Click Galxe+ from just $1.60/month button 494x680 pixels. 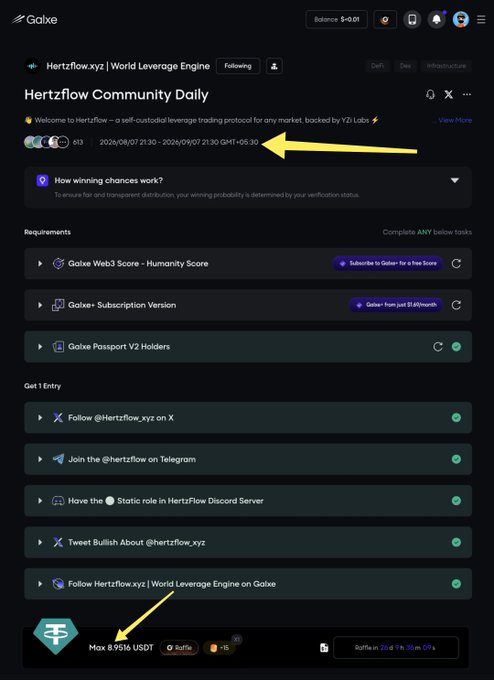[x=396, y=305]
